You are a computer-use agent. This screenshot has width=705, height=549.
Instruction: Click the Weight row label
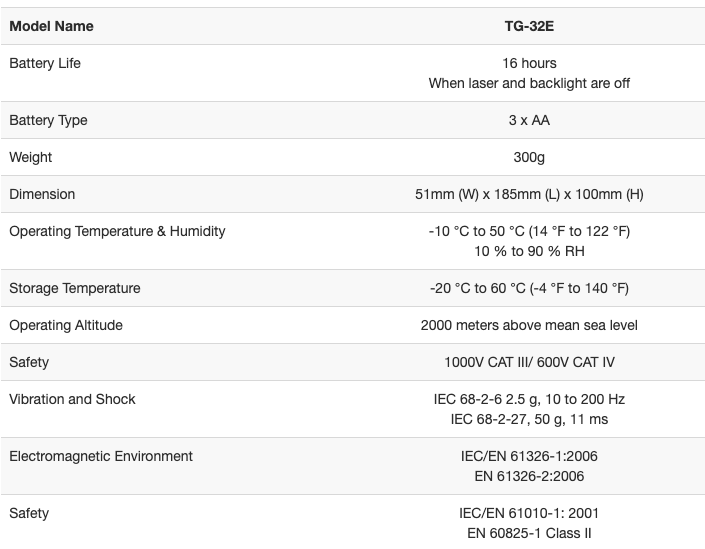click(x=30, y=157)
